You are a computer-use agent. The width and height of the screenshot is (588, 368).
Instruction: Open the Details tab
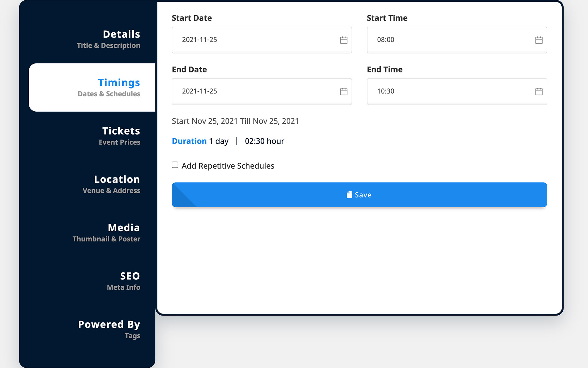[108, 39]
